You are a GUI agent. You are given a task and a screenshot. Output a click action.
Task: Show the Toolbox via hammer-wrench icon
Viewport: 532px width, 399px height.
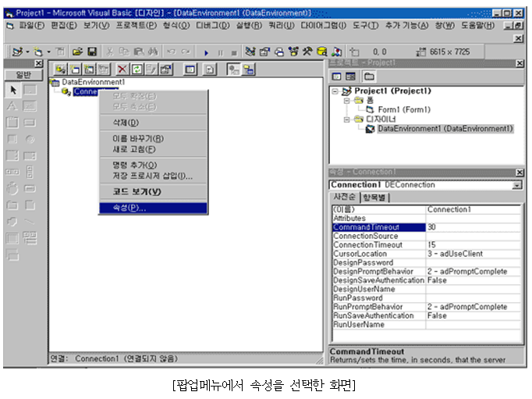307,52
